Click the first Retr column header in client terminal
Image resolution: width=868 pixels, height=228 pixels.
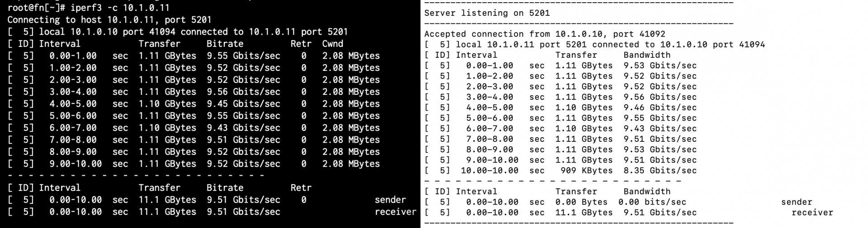click(301, 44)
